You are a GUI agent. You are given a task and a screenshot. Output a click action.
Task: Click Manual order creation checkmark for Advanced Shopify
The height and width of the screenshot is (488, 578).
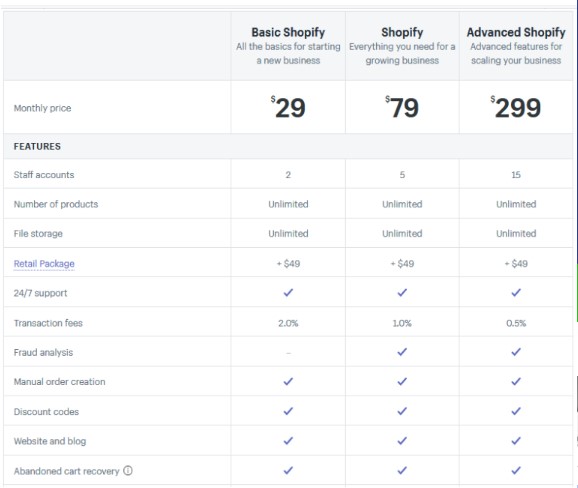coord(516,381)
